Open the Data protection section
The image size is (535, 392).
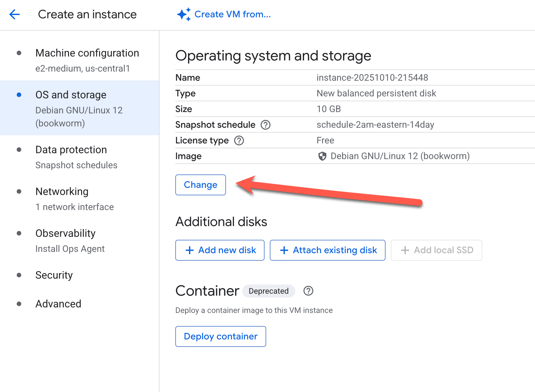click(71, 150)
